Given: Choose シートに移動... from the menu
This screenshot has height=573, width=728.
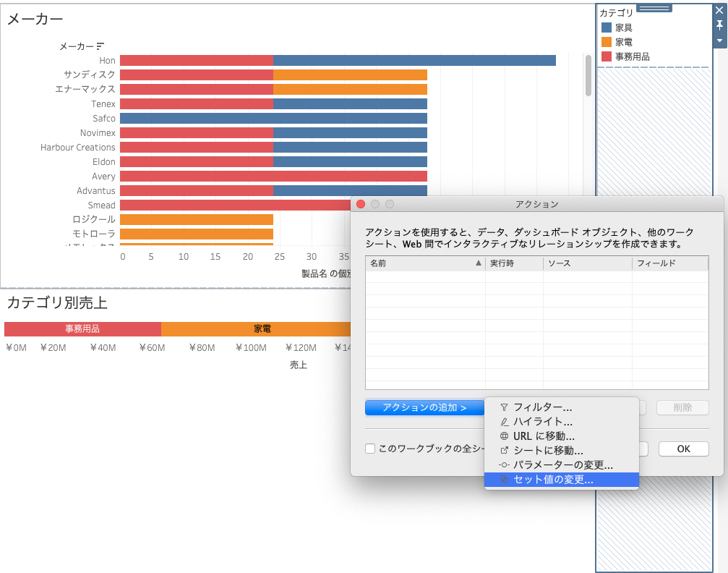Looking at the screenshot, I should [x=561, y=451].
